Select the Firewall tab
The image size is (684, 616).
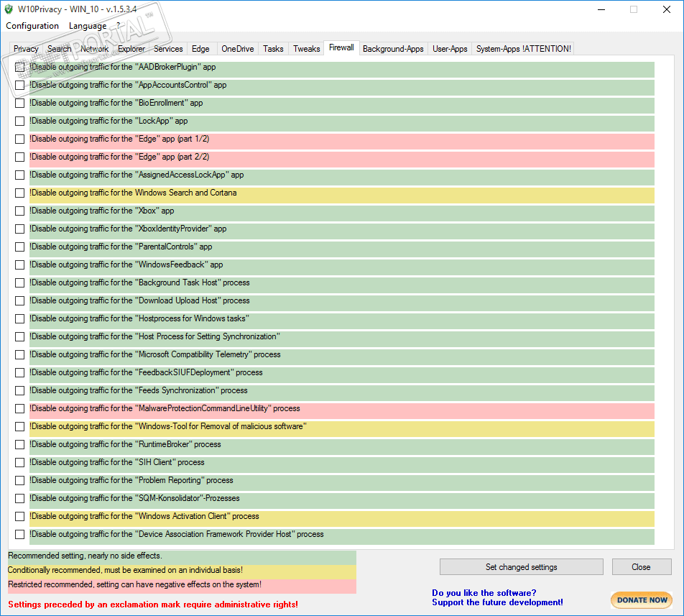(341, 47)
